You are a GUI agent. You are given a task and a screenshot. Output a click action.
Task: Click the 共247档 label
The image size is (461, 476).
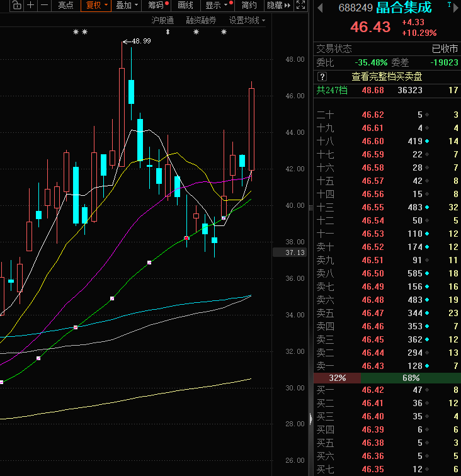click(x=332, y=90)
